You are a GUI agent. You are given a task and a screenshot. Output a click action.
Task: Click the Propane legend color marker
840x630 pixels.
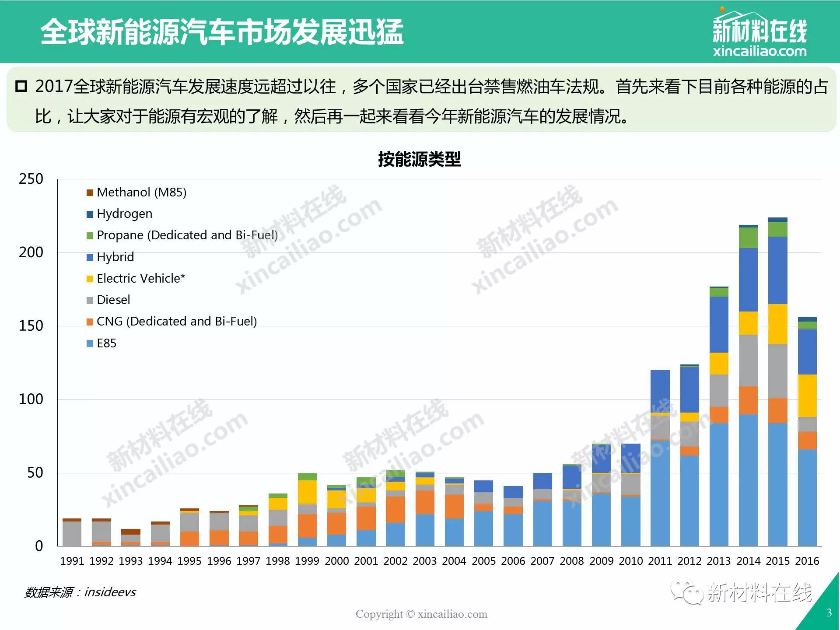[x=90, y=235]
